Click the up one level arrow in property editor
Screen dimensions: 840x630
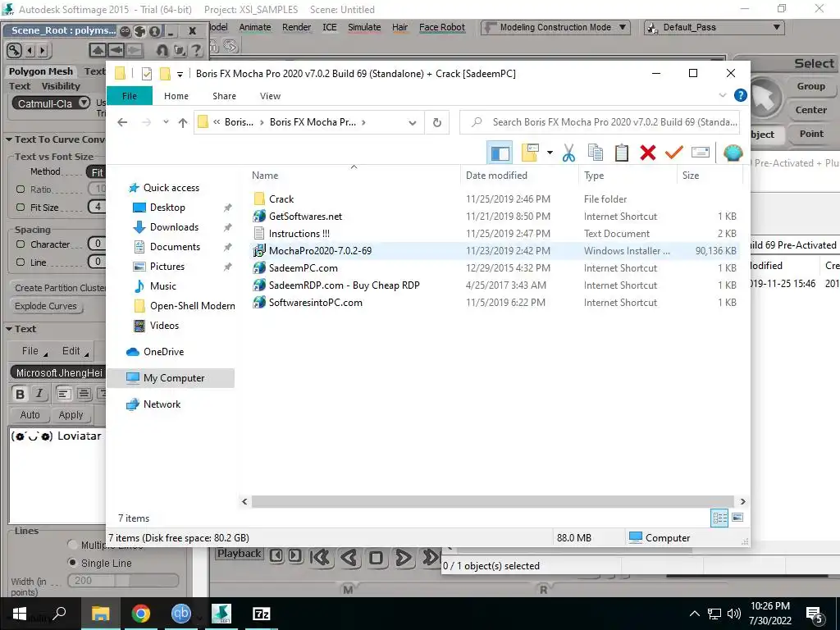tap(98, 50)
